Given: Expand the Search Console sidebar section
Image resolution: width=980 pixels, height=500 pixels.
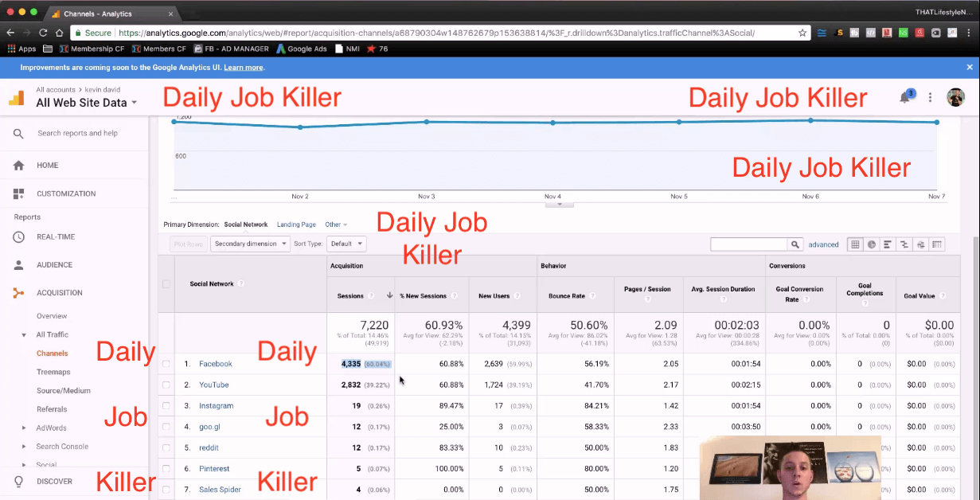Looking at the screenshot, I should [25, 447].
